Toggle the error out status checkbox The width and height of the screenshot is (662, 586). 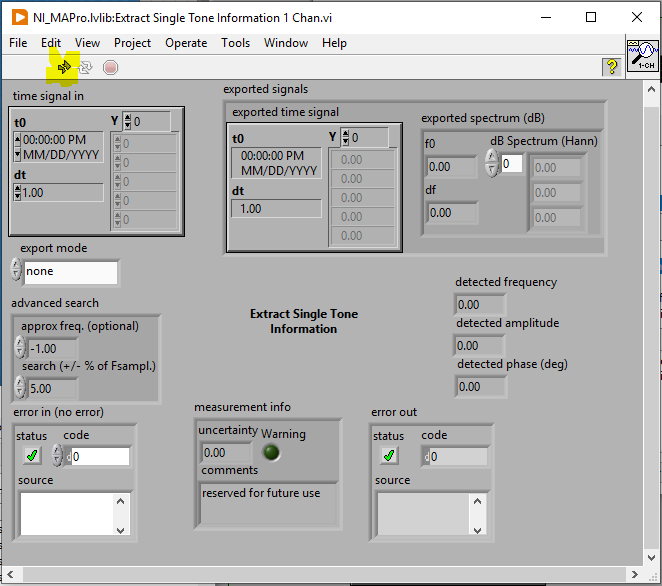(390, 456)
